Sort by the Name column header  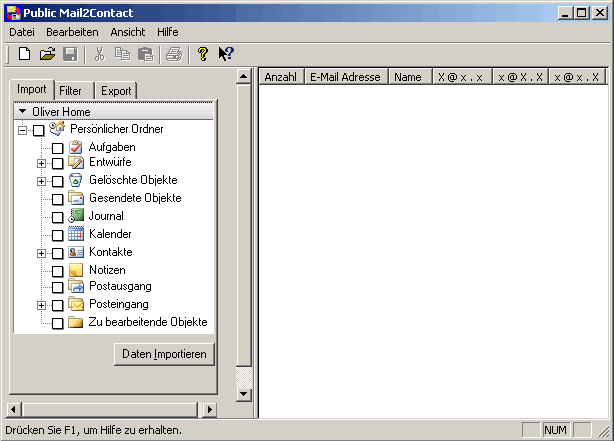click(410, 77)
